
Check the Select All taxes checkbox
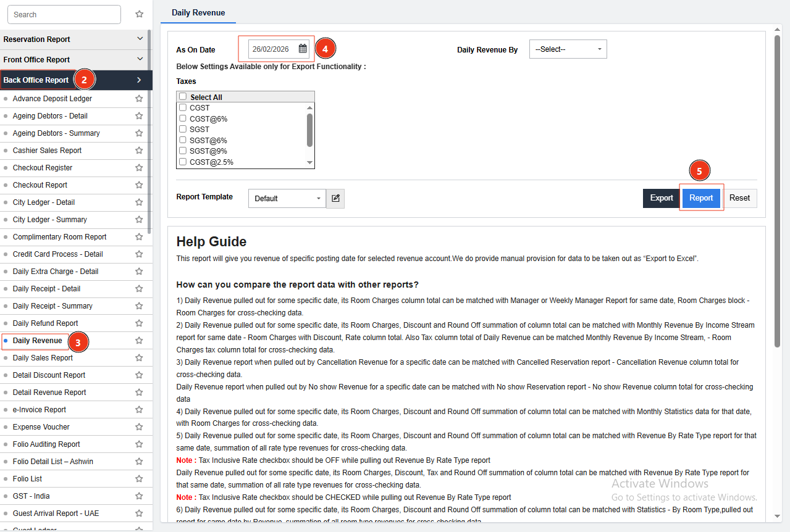(x=183, y=97)
